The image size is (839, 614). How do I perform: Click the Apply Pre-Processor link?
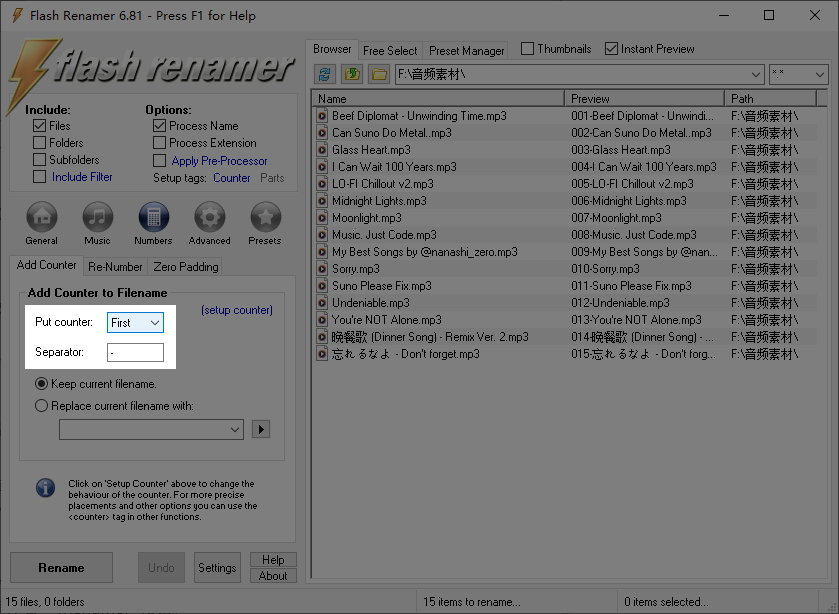[219, 161]
